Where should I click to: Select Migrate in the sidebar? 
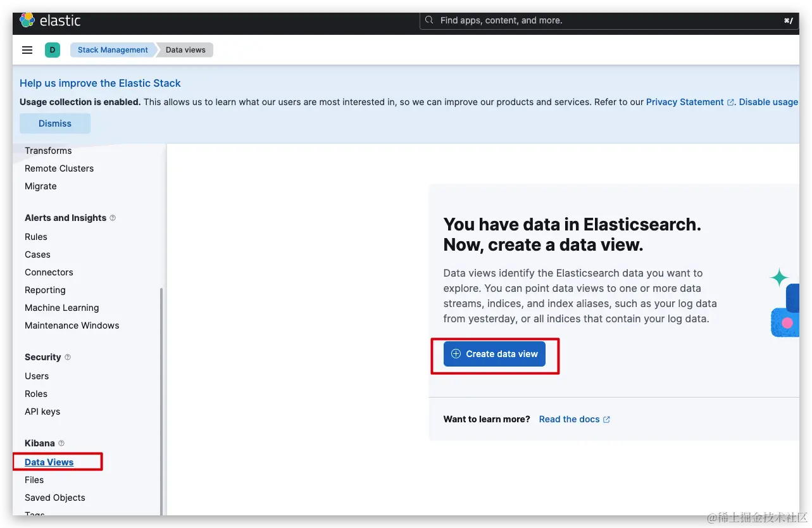click(x=41, y=186)
